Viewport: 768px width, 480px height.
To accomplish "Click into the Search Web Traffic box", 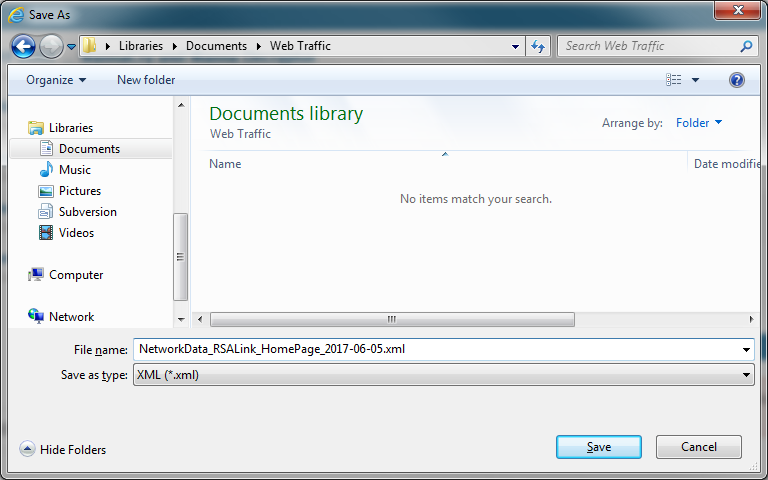I will pos(647,46).
